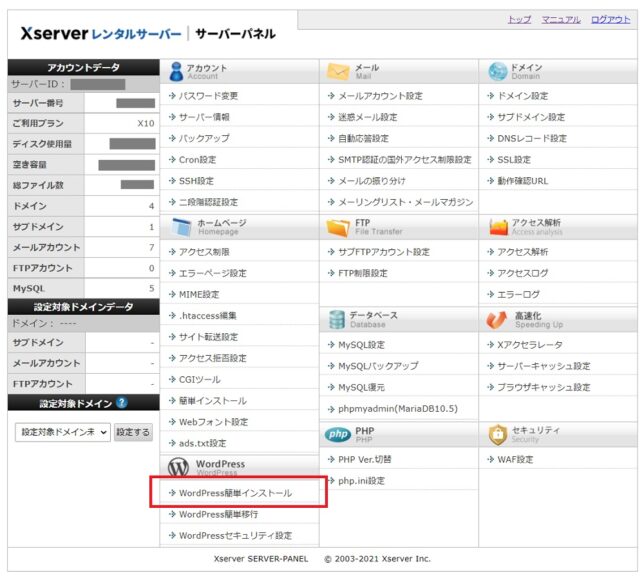This screenshot has height=580, width=644.
Task: Open MySQLバックアップ
Action: pos(378,366)
